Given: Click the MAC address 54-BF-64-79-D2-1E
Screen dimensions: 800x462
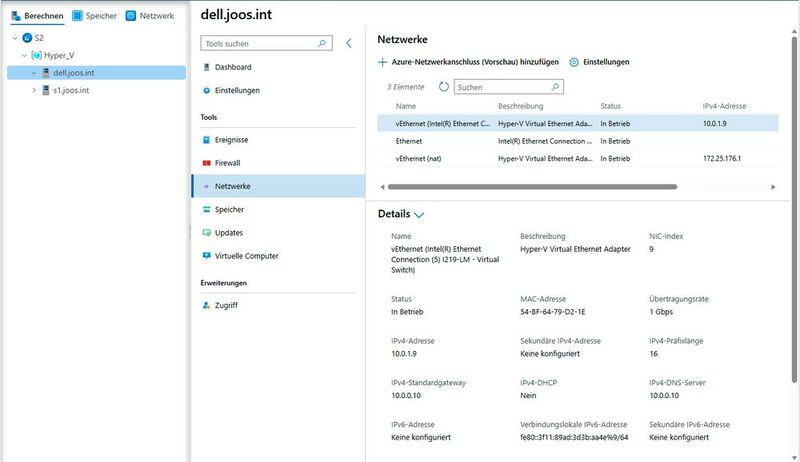Looking at the screenshot, I should 553,312.
